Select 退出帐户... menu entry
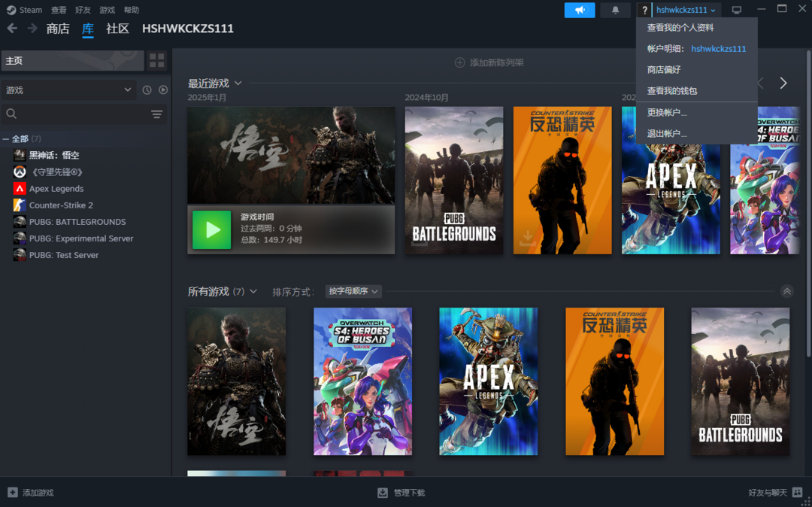This screenshot has width=812, height=507. click(696, 134)
